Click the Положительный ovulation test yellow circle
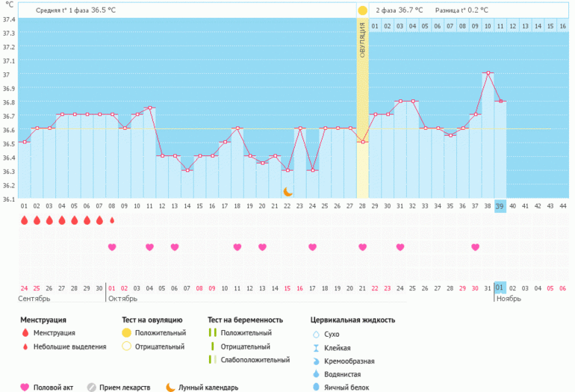This screenshot has height=392, width=575. [126, 332]
